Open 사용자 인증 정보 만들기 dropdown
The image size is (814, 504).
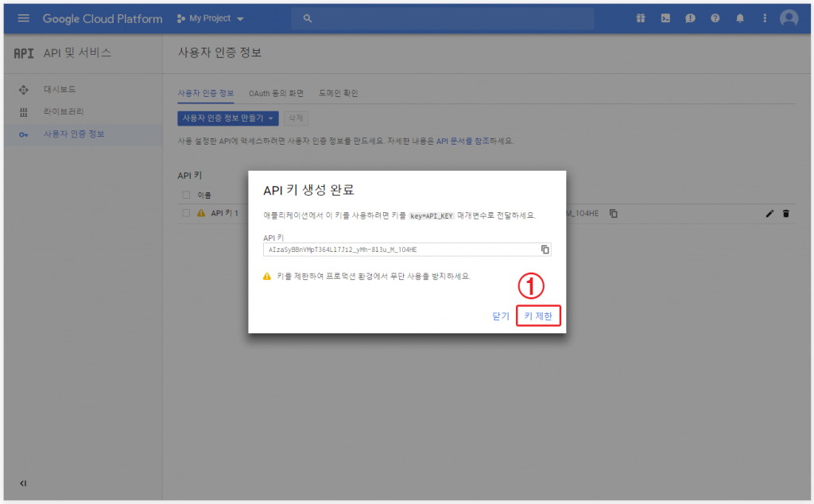pos(227,118)
